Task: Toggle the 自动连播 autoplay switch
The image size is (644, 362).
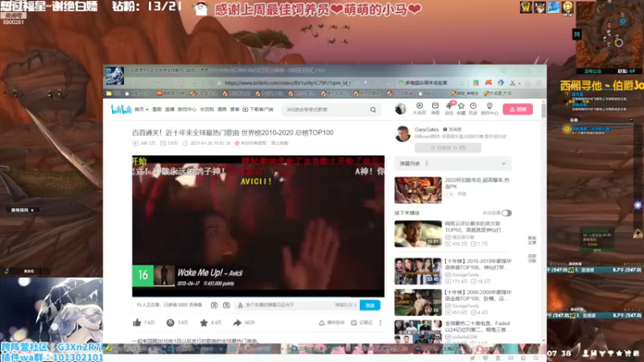Action: click(x=506, y=213)
